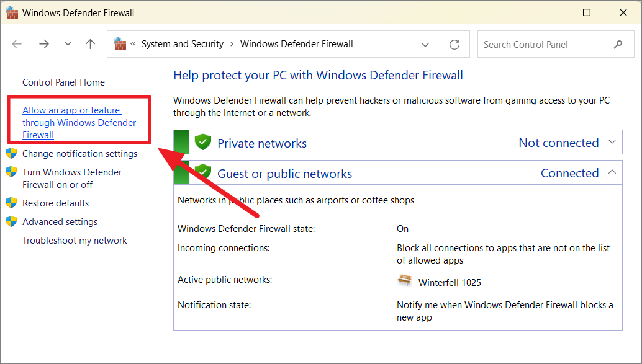Viewport: 642px width, 364px height.
Task: Click Windows Defender Firewall state label
Action: pos(246,229)
